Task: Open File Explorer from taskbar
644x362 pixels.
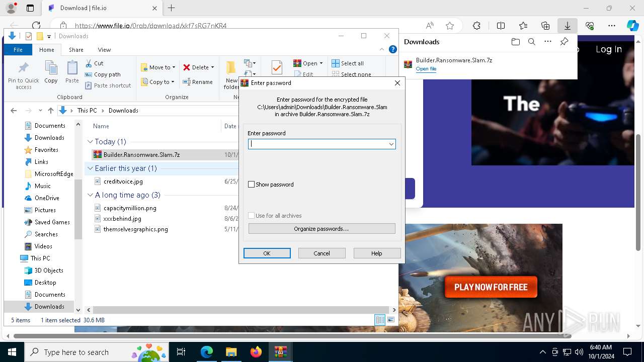Action: [231, 352]
